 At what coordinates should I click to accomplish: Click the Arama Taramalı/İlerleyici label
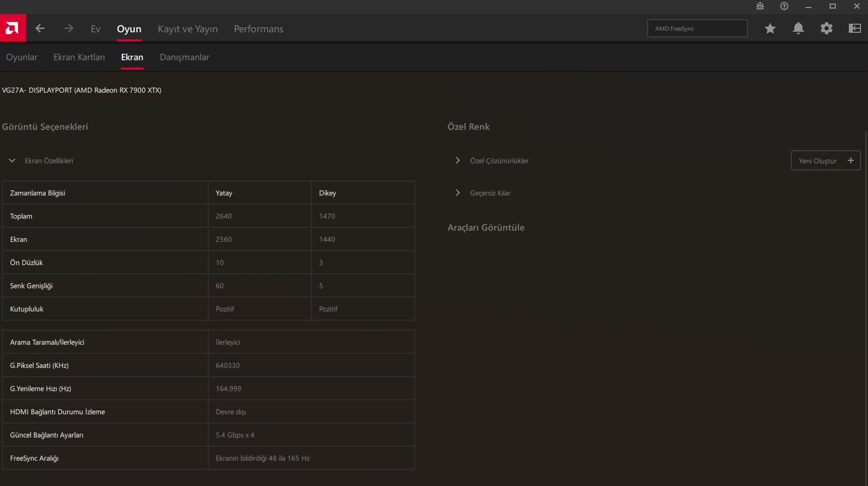(x=47, y=342)
